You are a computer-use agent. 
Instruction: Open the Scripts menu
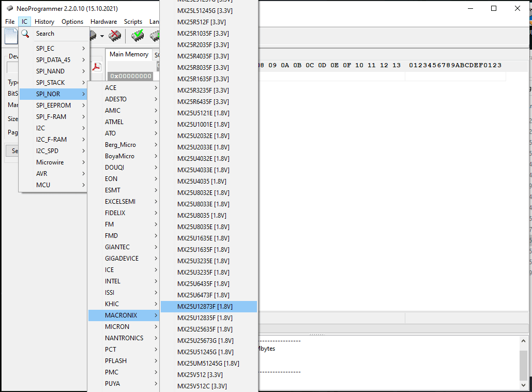[x=133, y=21]
